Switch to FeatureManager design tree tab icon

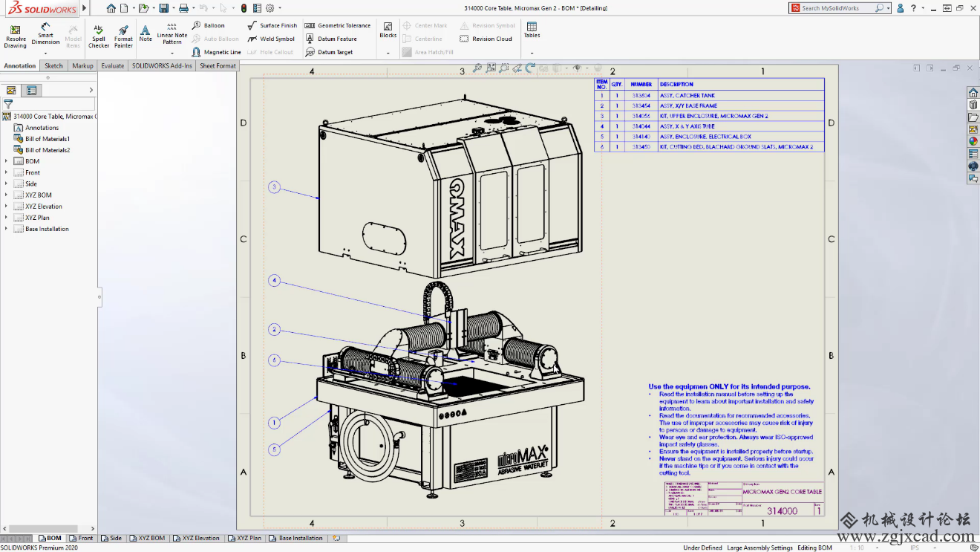(11, 90)
